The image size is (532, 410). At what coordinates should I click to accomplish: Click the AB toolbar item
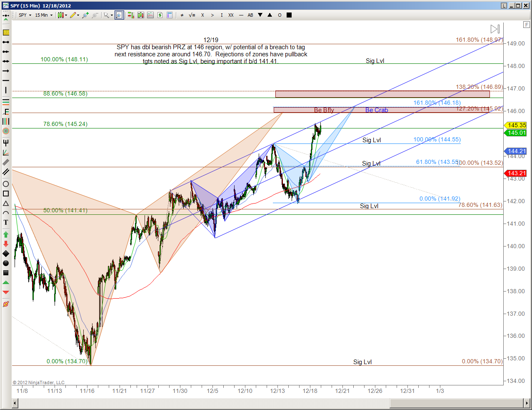(250, 15)
